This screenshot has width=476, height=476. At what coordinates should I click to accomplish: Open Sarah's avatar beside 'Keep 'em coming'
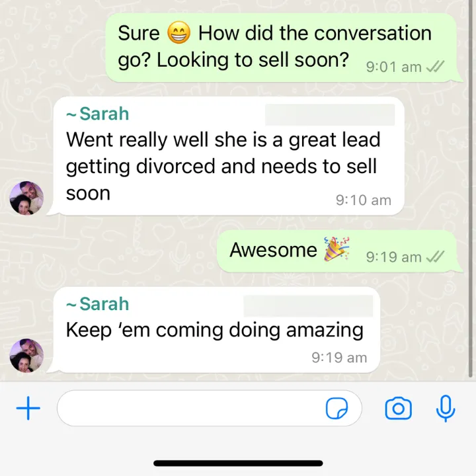click(26, 356)
